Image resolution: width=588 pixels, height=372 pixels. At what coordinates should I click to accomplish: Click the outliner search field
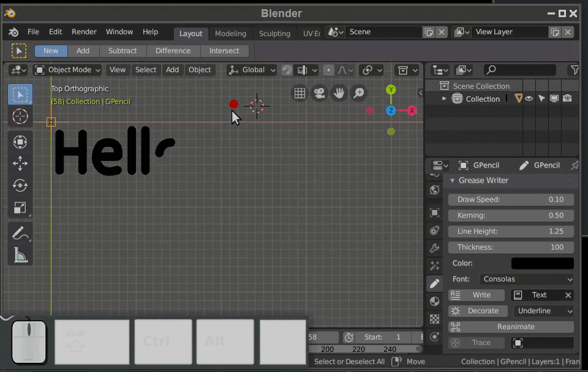click(x=520, y=70)
